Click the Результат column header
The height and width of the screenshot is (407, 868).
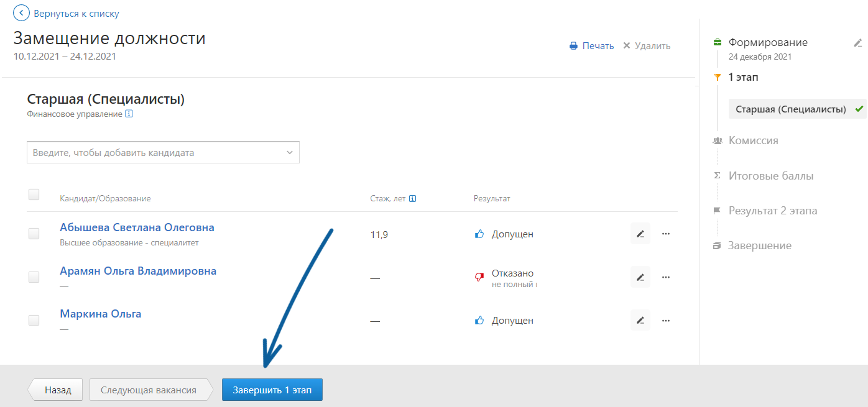(x=491, y=199)
